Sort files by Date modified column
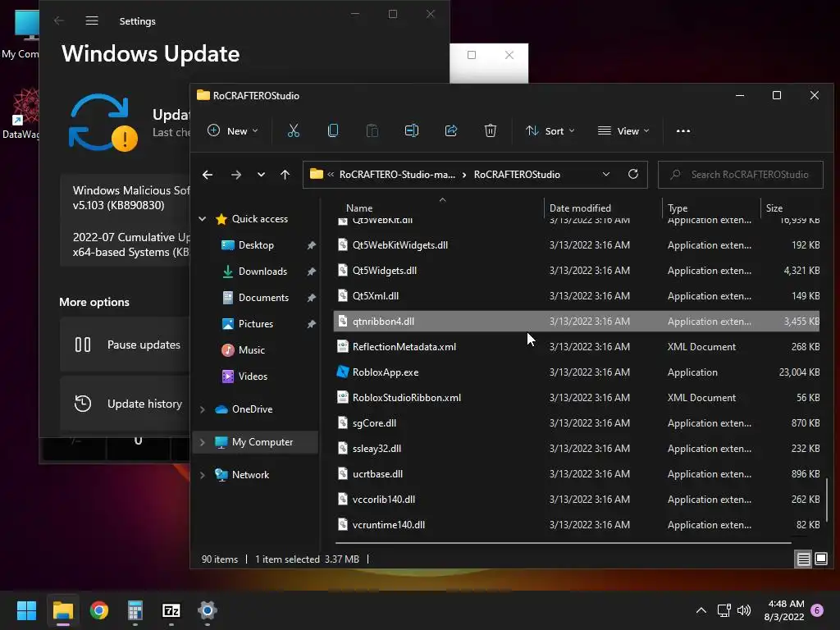This screenshot has height=630, width=840. pyautogui.click(x=603, y=208)
